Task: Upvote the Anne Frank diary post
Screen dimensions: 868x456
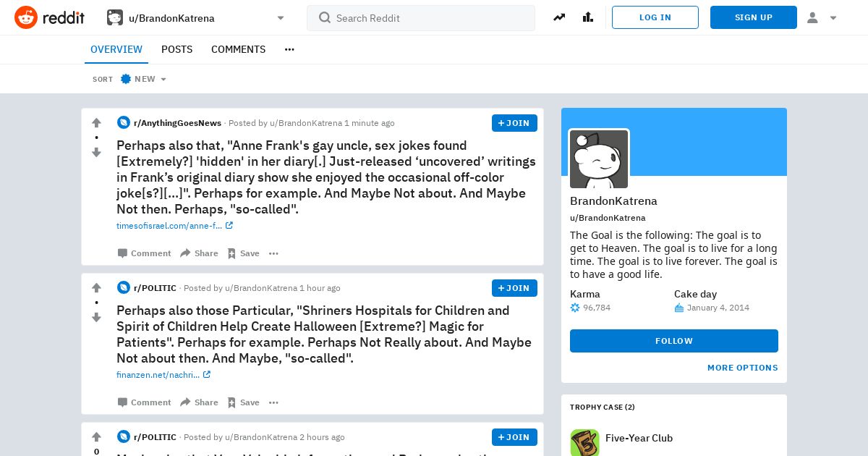Action: (96, 123)
